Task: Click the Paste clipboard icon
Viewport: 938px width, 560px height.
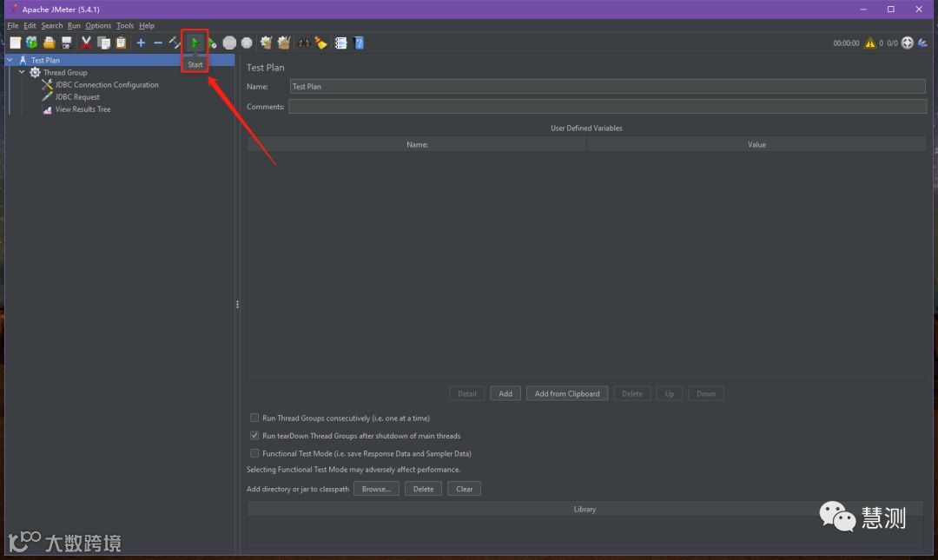Action: pos(121,43)
